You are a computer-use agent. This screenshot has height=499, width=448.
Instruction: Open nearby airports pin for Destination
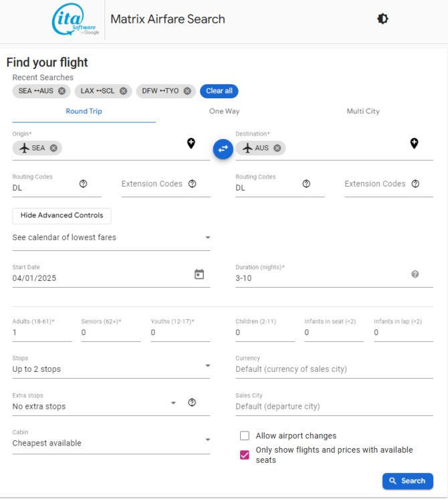[414, 143]
